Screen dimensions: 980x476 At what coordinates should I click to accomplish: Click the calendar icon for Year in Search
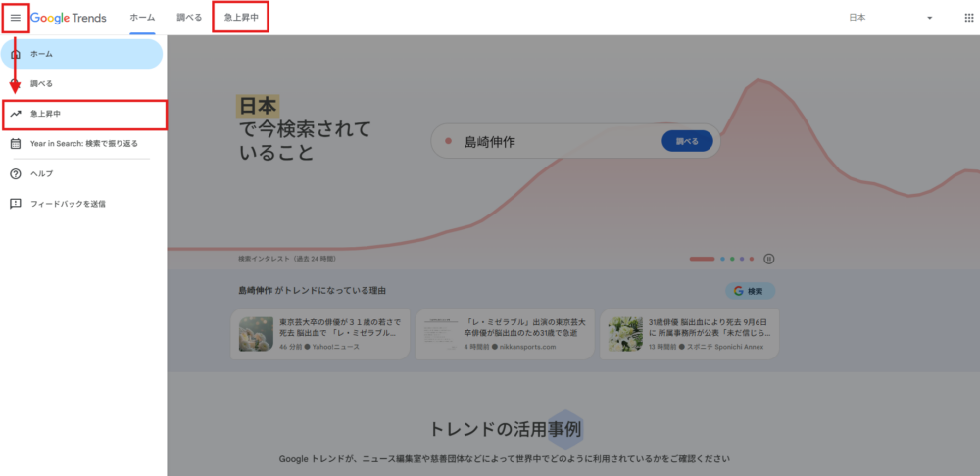click(x=16, y=143)
